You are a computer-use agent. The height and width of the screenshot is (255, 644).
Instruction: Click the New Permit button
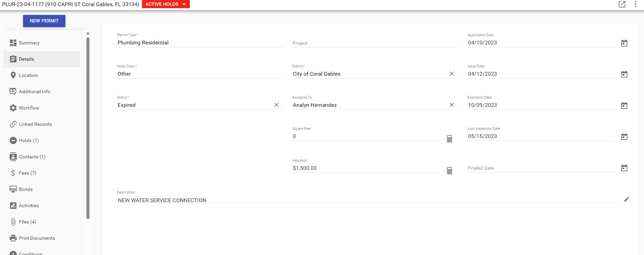coord(44,21)
